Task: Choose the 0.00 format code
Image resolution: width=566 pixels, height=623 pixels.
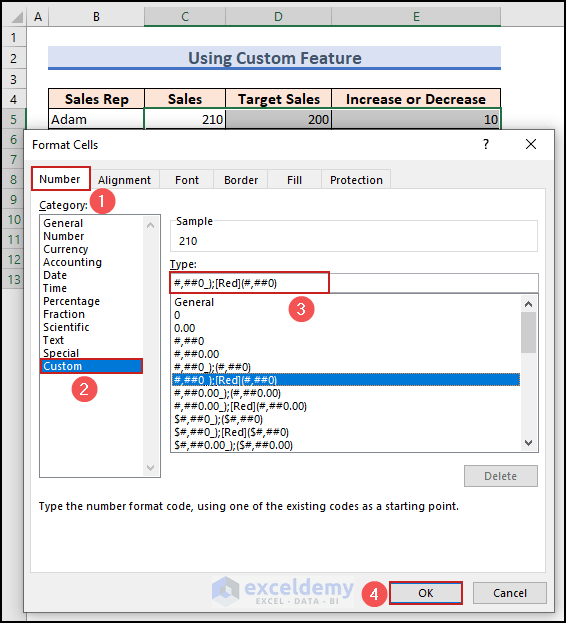Action: click(x=346, y=328)
